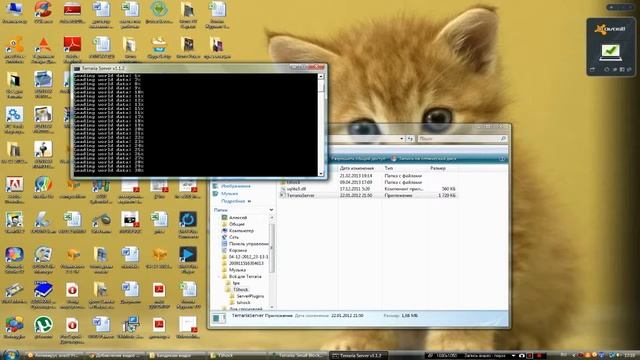Click console scrollbar down arrow
The width and height of the screenshot is (640, 360).
(x=321, y=174)
